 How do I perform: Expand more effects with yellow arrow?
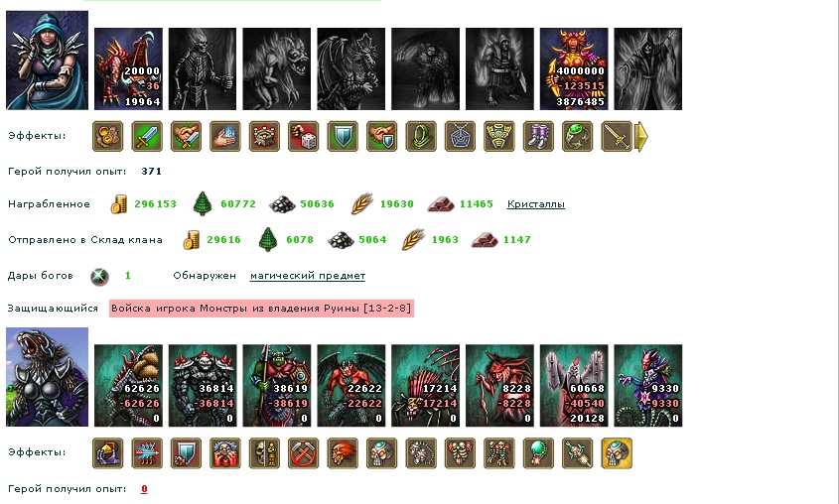point(641,137)
